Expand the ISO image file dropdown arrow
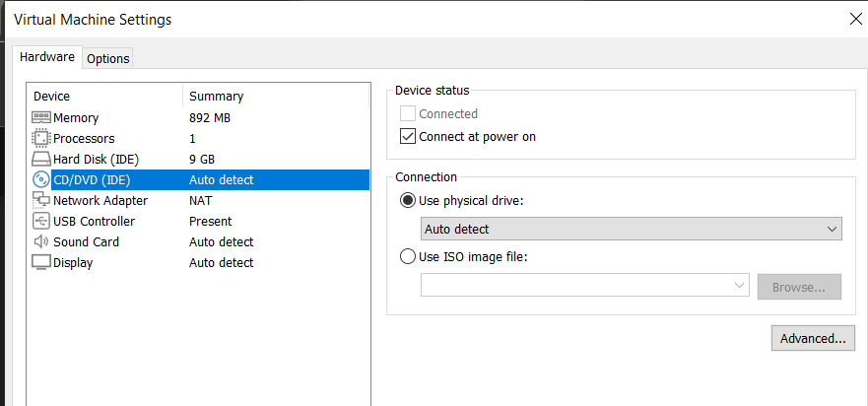 coord(740,286)
